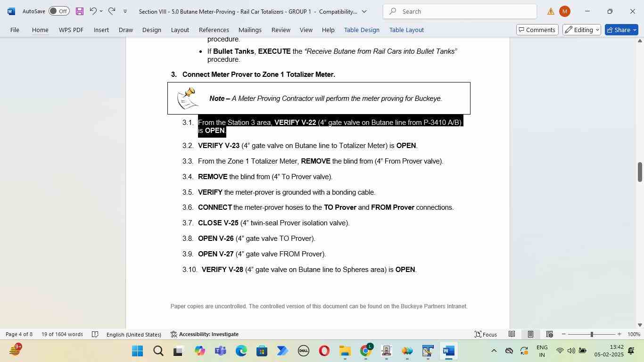This screenshot has height=362, width=644.
Task: Switch to the Layout tab
Action: pos(180,30)
